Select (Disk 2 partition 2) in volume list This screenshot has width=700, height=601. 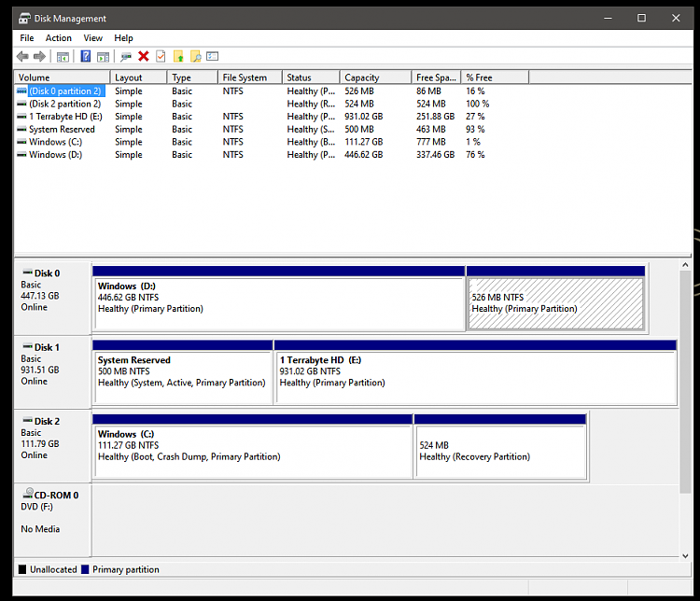[x=65, y=104]
